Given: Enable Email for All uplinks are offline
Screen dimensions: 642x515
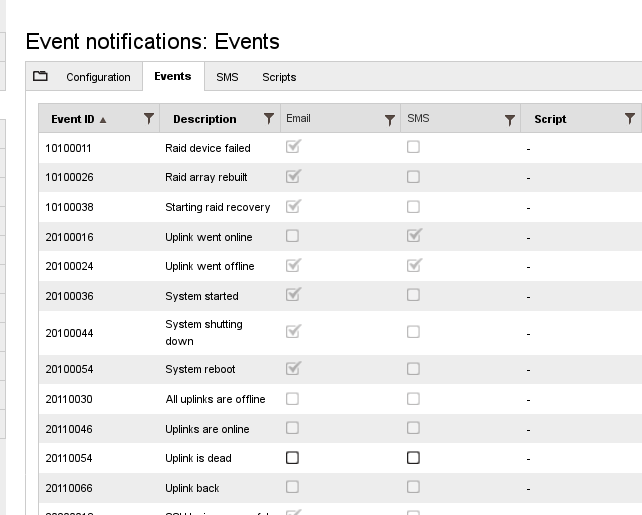Looking at the screenshot, I should click(292, 399).
